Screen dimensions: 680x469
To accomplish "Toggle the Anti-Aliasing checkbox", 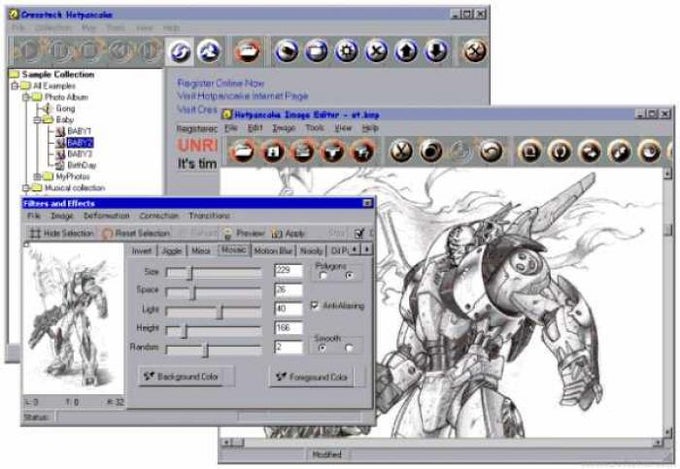I will point(315,305).
